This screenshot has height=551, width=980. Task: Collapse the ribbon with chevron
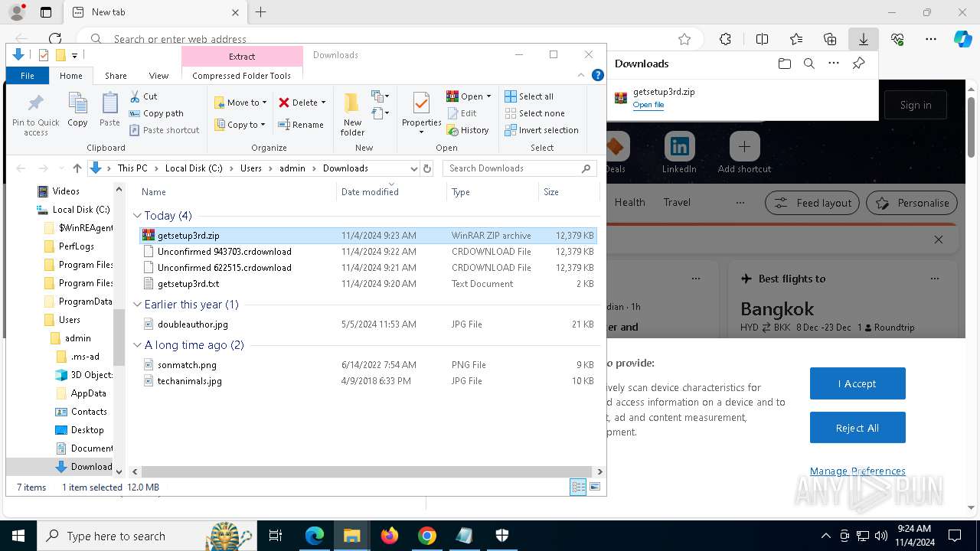[x=581, y=75]
